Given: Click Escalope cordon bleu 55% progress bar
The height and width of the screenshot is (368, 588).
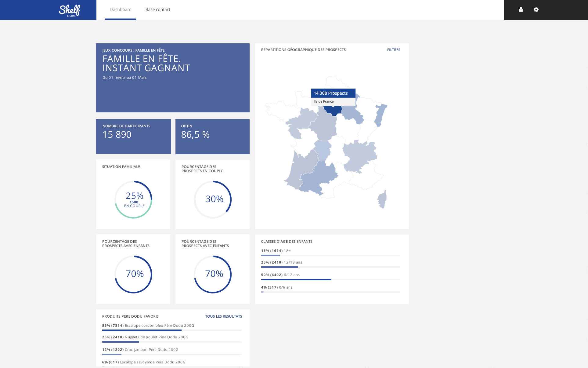Looking at the screenshot, I should point(142,330).
